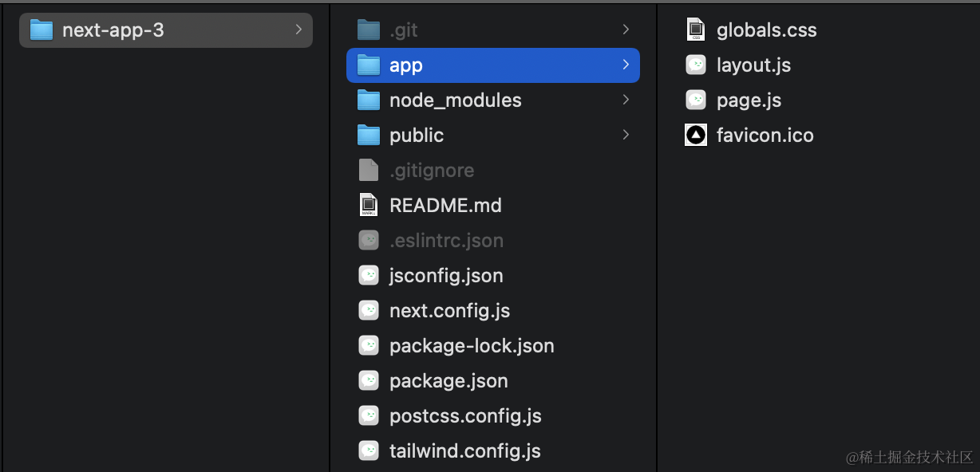
Task: Click chevron next to public folder
Action: click(x=626, y=136)
